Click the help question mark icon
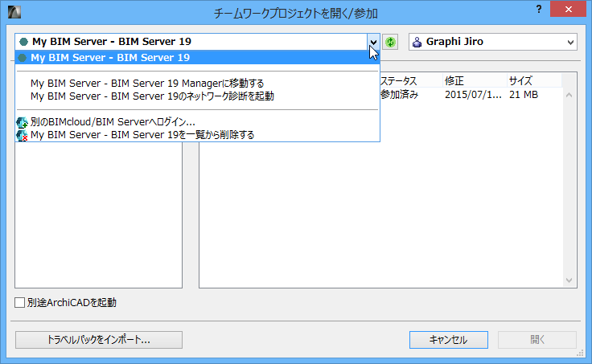This screenshot has width=592, height=364. (x=539, y=10)
